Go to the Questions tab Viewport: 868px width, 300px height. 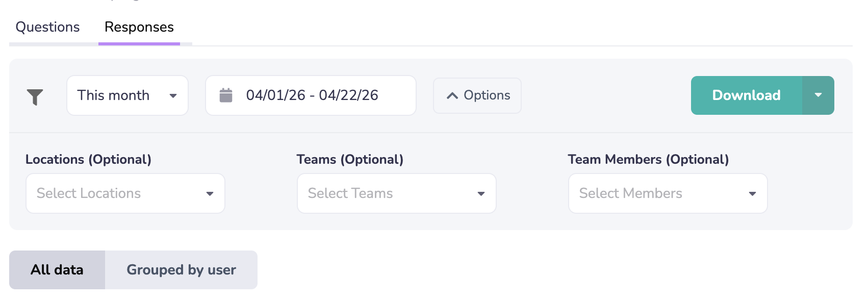pos(48,27)
